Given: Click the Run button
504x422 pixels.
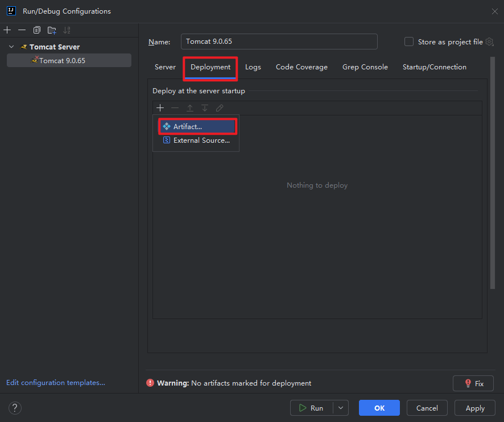Looking at the screenshot, I should [312, 408].
